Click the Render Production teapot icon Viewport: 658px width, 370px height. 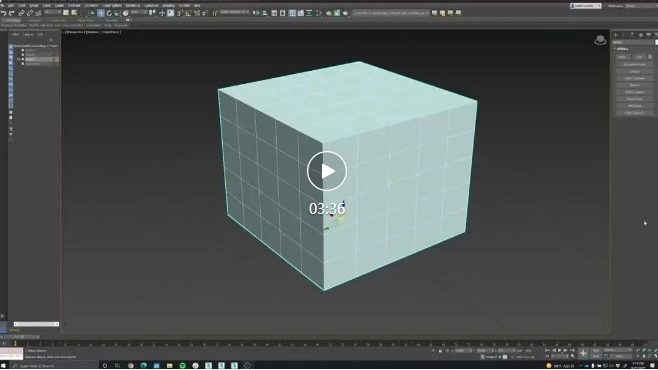tap(345, 13)
